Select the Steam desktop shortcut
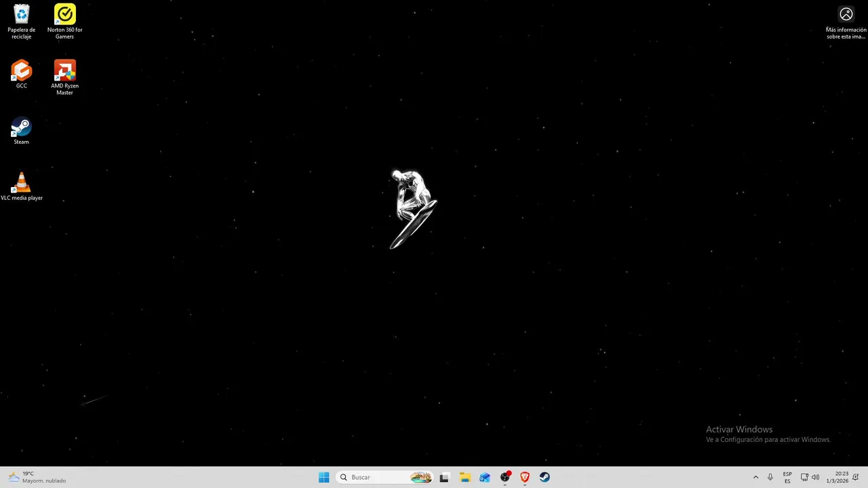The height and width of the screenshot is (488, 868). pyautogui.click(x=22, y=131)
